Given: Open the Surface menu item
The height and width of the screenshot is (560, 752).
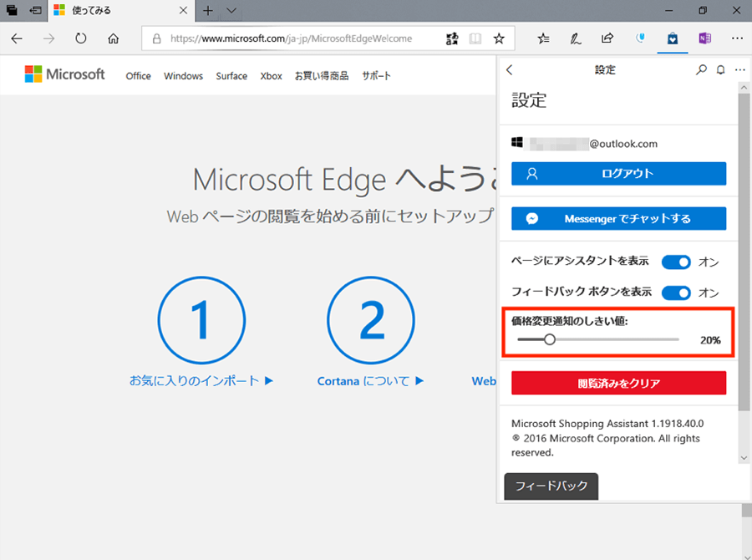Looking at the screenshot, I should tap(231, 76).
